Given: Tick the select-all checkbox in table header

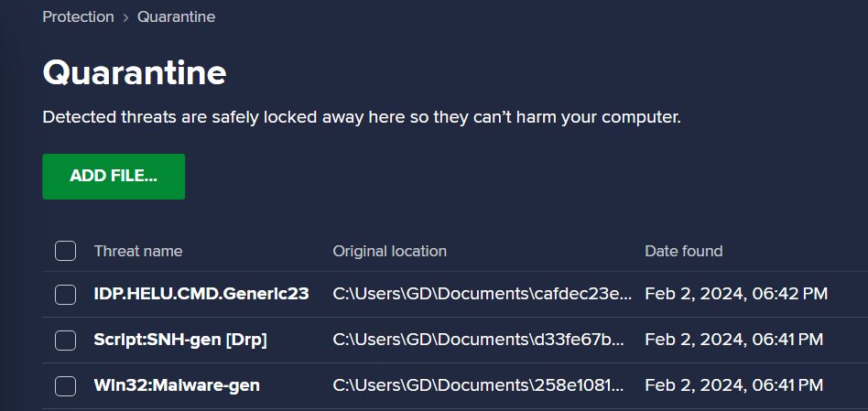Looking at the screenshot, I should (65, 251).
